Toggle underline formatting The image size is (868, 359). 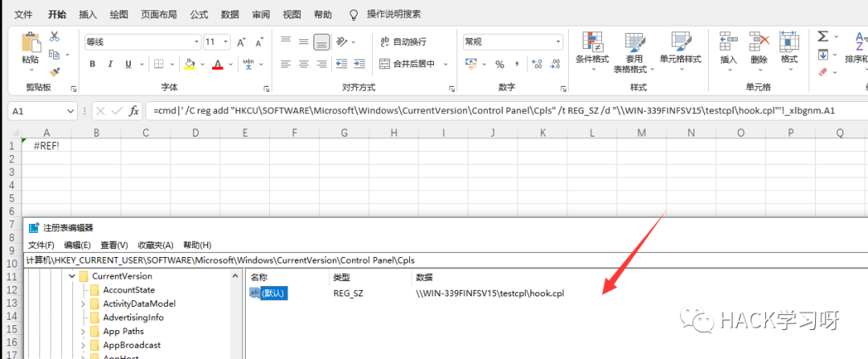129,64
